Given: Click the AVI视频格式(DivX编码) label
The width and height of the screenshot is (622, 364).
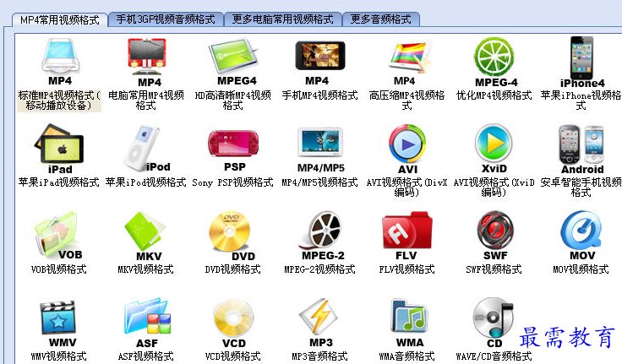Looking at the screenshot, I should pyautogui.click(x=407, y=187).
